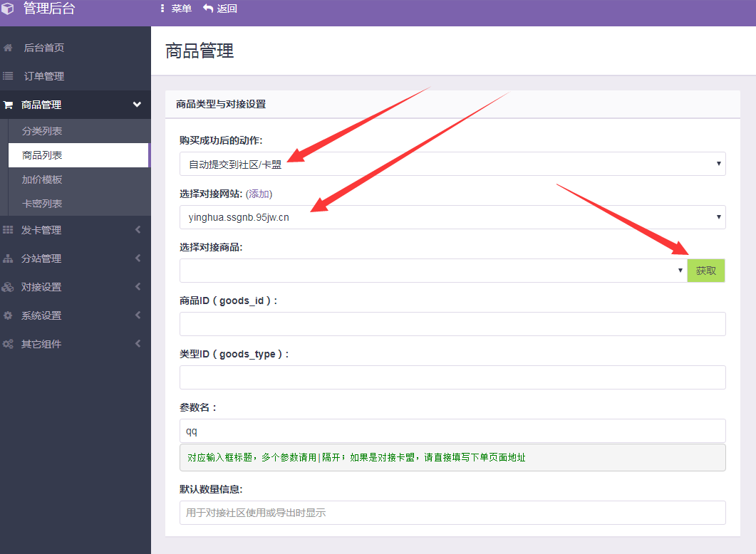Click the 参数名 field containing qq
The image size is (756, 554).
point(452,430)
